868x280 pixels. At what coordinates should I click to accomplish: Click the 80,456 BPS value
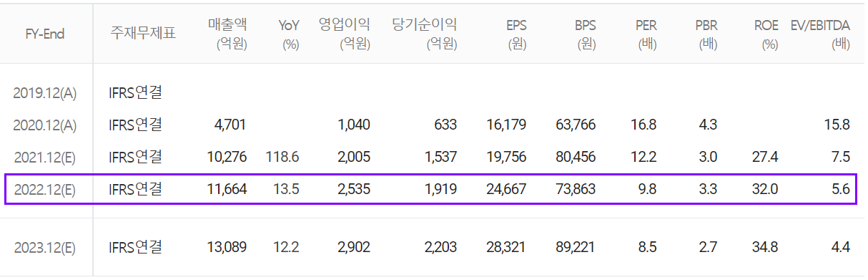(576, 157)
